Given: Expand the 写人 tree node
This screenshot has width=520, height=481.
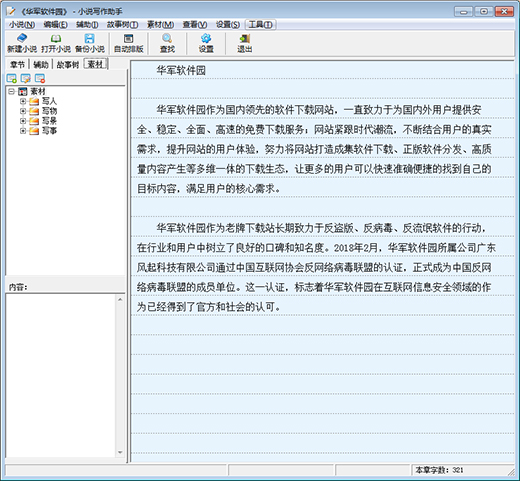Looking at the screenshot, I should tap(23, 101).
